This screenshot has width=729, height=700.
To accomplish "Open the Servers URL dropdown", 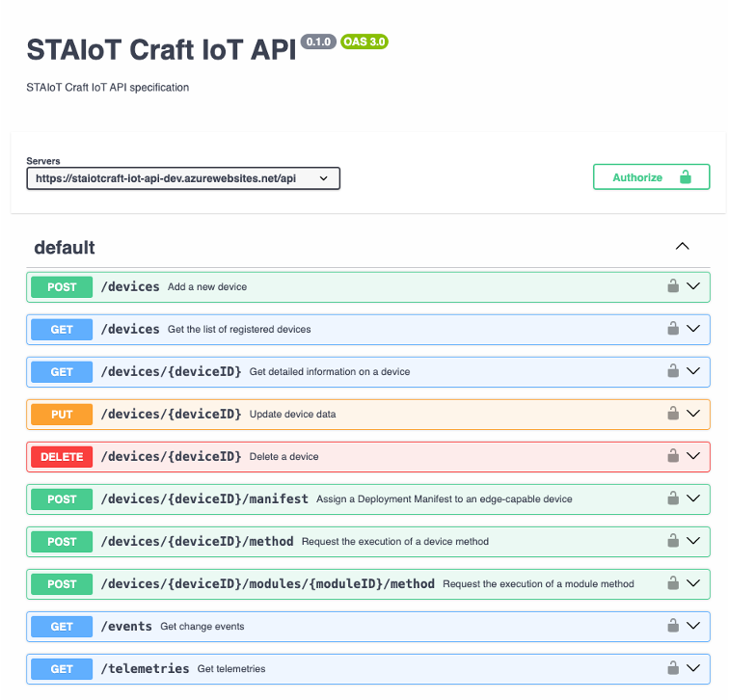I will [183, 178].
